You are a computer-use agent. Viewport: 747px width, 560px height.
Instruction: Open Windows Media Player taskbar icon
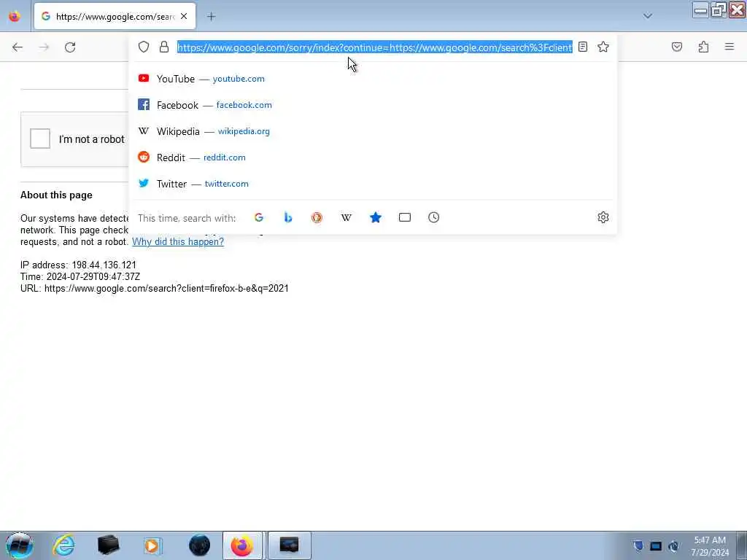click(152, 545)
